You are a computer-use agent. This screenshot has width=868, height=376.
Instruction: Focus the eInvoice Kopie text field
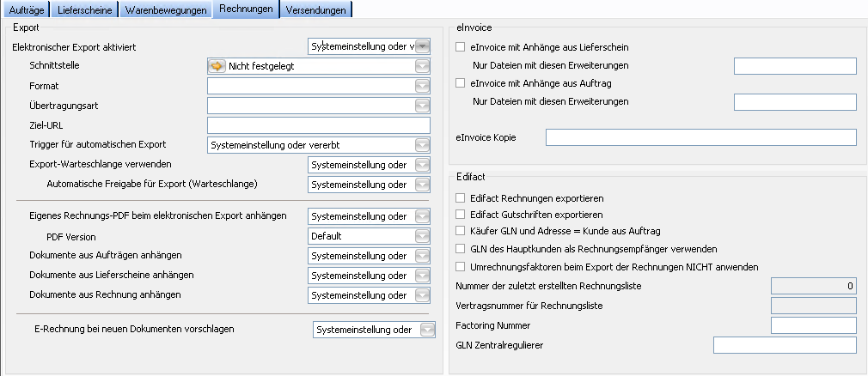[x=700, y=137]
